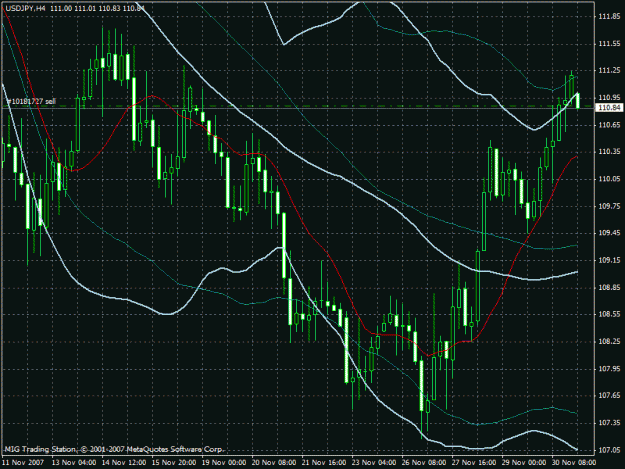
Task: Click the 110.95 price axis label
Action: (609, 98)
